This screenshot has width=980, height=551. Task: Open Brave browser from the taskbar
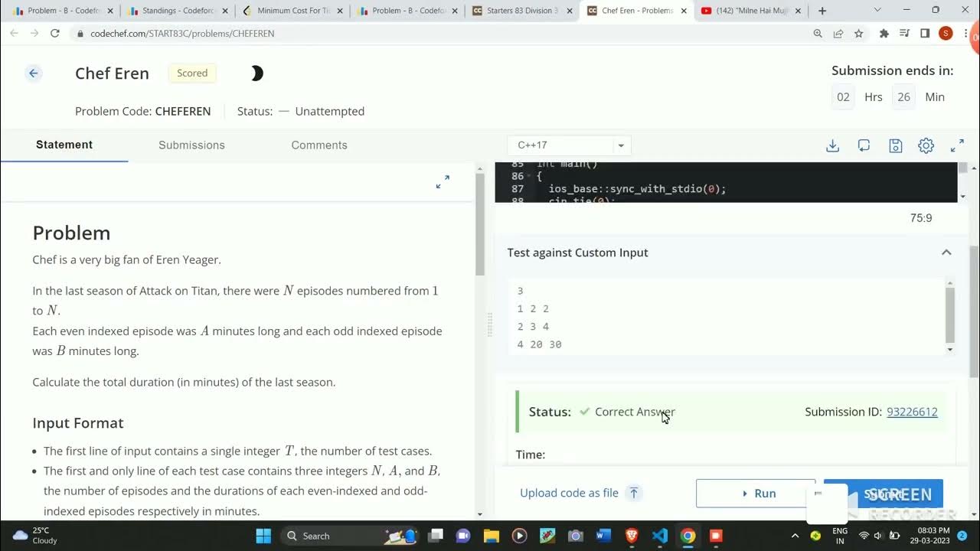632,536
